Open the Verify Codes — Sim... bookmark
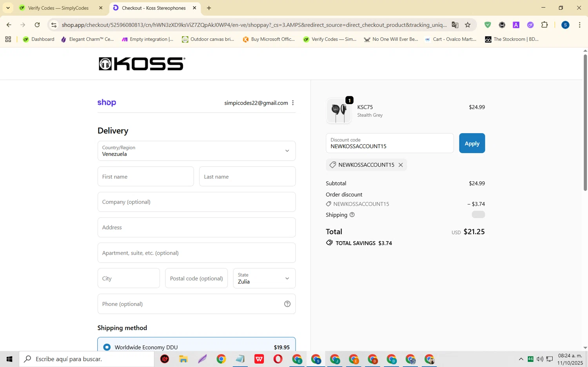Image resolution: width=588 pixels, height=367 pixels. [330, 39]
